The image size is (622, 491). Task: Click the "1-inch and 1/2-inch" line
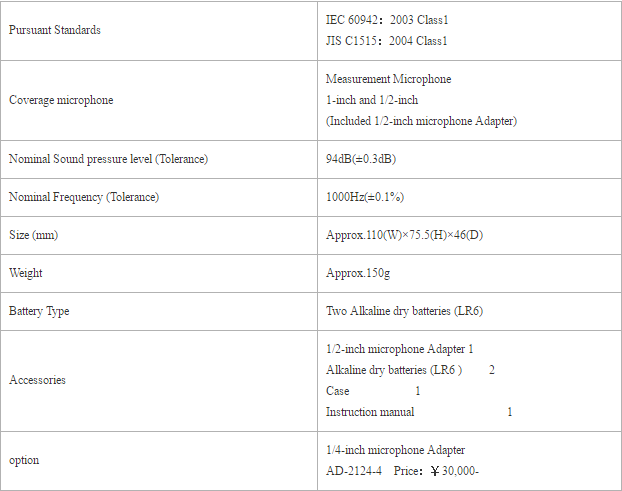tap(372, 100)
